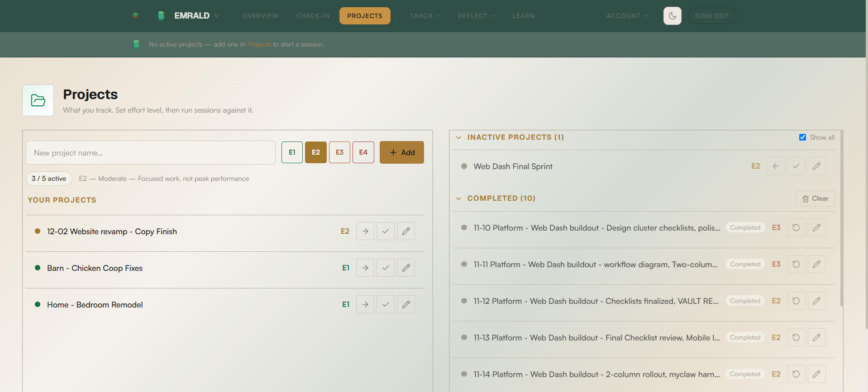Open the Track dropdown menu
Screen dimensions: 868x392
(425, 16)
